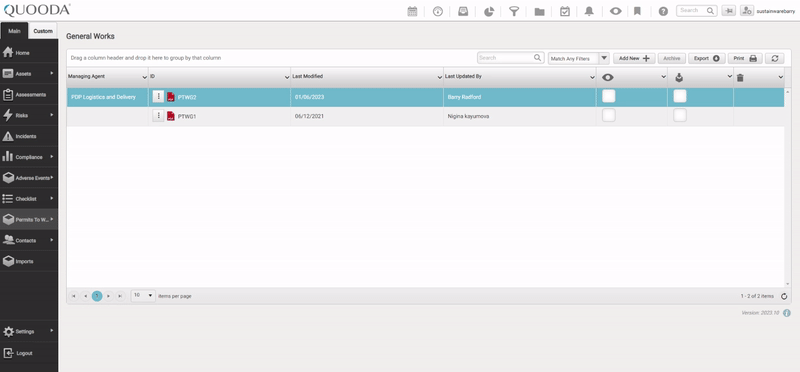The height and width of the screenshot is (372, 800).
Task: Go to Home in the sidebar
Action: point(29,53)
